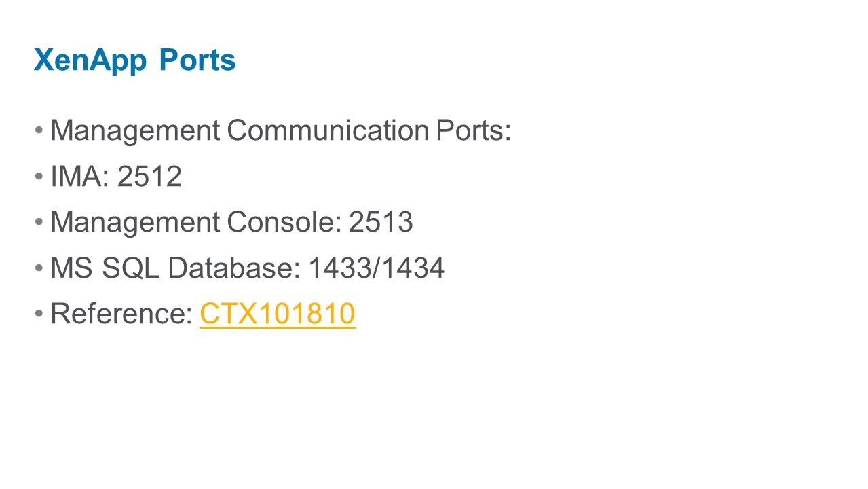Click the port number 2513
868x489 pixels.
[381, 223]
